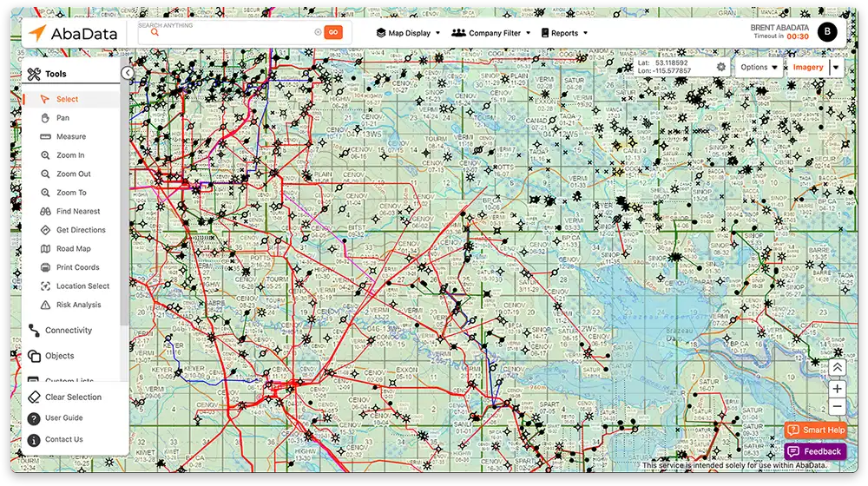The height and width of the screenshot is (486, 868).
Task: Expand the Company Filter dropdown
Action: click(x=491, y=33)
